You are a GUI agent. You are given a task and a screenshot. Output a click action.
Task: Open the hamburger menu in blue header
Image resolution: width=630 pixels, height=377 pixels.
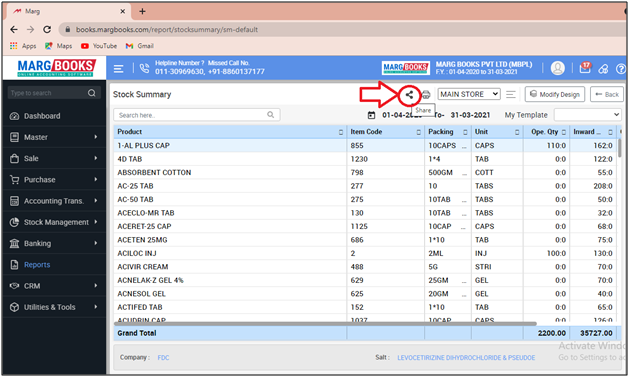pyautogui.click(x=119, y=69)
